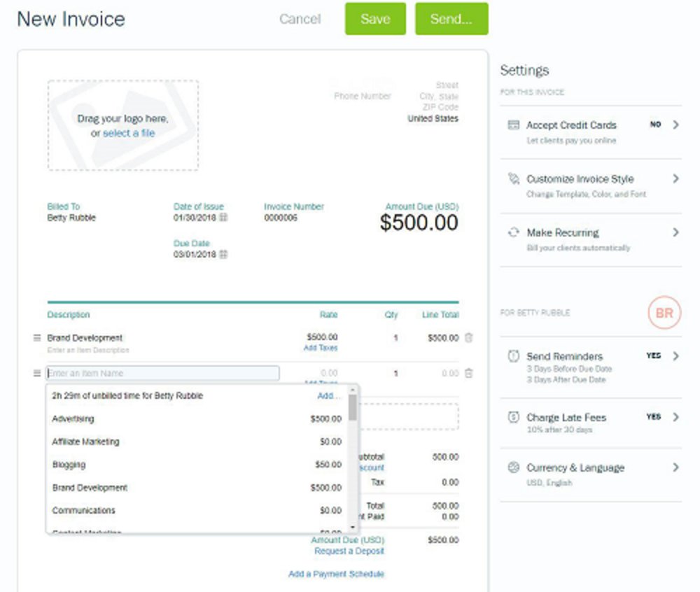The height and width of the screenshot is (592, 700).
Task: Click Add... for unbilled time
Action: (x=329, y=395)
